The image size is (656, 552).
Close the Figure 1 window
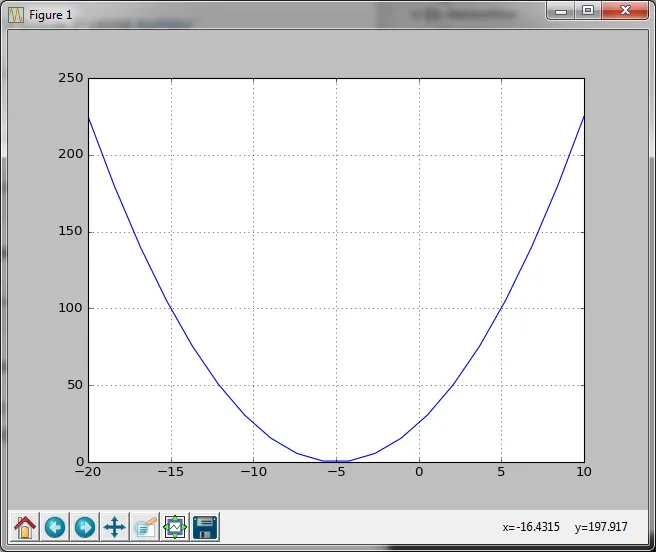pos(625,10)
